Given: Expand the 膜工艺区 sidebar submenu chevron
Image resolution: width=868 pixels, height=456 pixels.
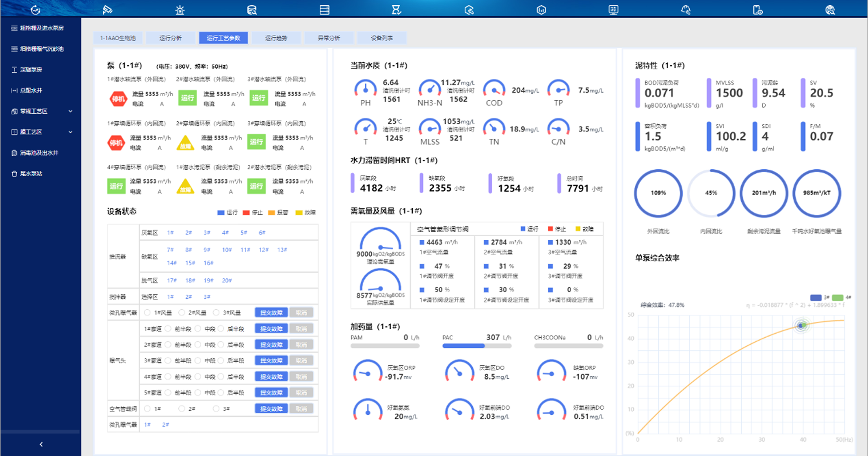Looking at the screenshot, I should 70,132.
